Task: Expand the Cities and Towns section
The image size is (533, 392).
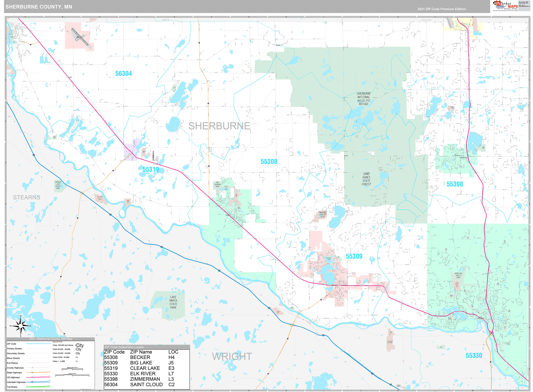Action: pos(58,342)
